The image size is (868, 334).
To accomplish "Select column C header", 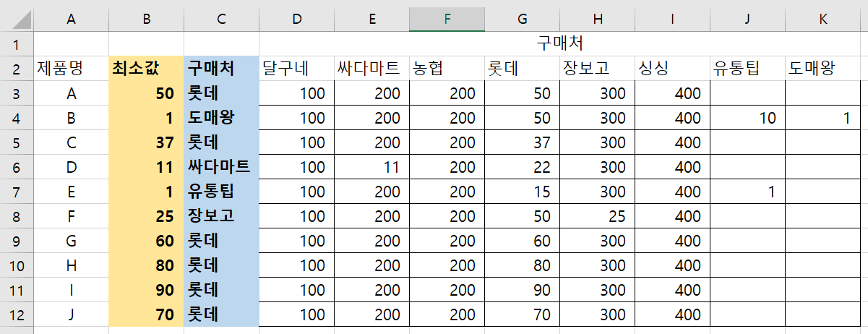I will tap(221, 20).
